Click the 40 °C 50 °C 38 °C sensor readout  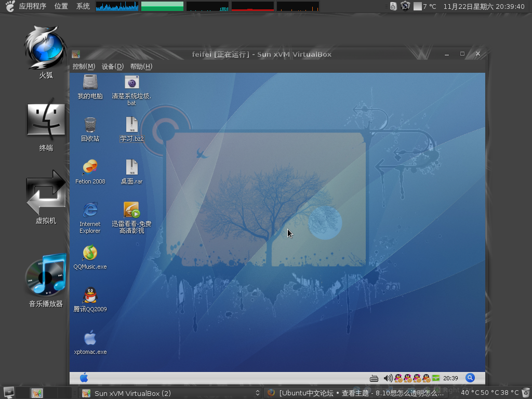[490, 393]
